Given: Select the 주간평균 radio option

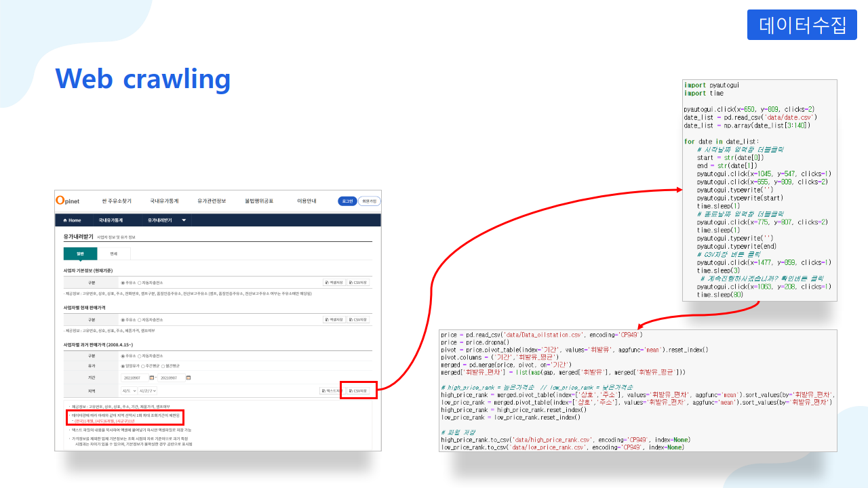Looking at the screenshot, I should pos(143,366).
